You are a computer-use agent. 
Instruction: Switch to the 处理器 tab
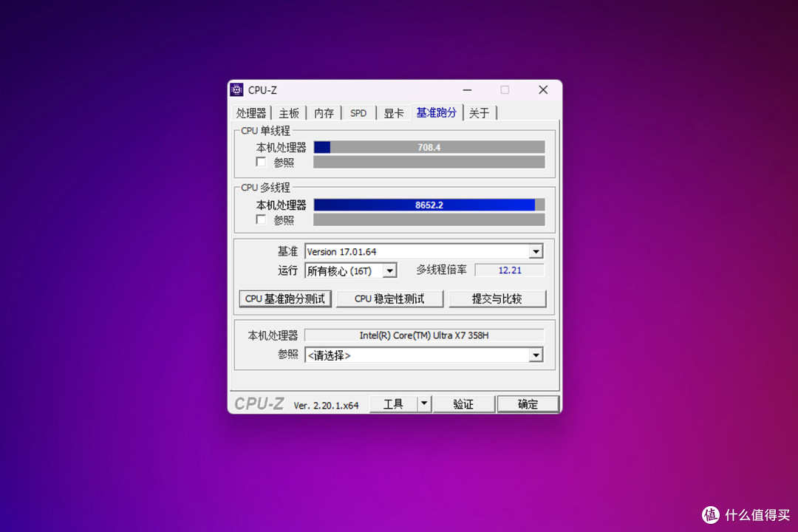(251, 113)
